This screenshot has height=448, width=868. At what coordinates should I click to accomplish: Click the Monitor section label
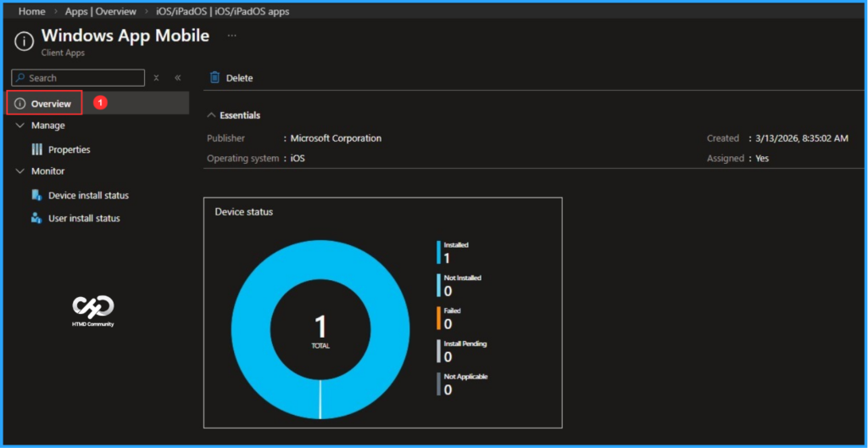[x=47, y=171]
